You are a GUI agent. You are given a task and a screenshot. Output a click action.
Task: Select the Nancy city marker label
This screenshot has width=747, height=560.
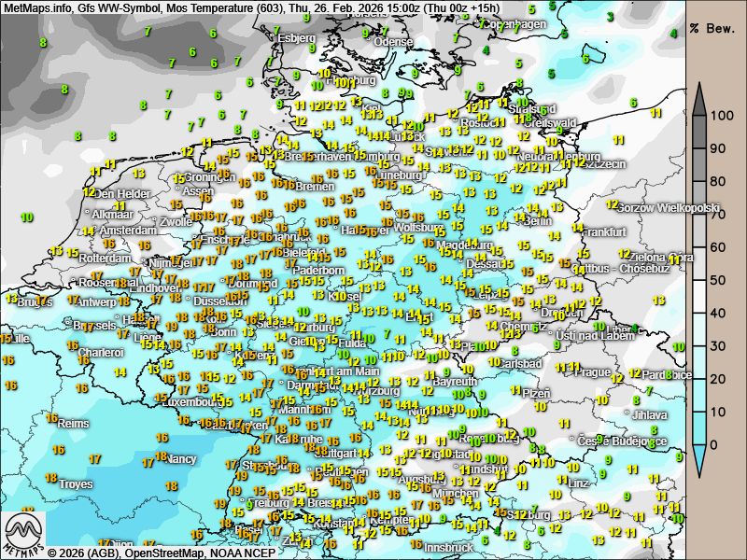pos(181,458)
